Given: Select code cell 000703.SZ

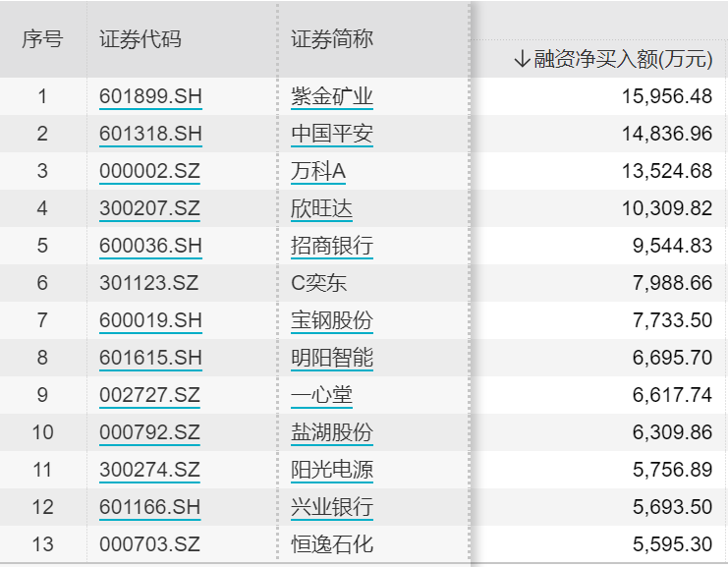Looking at the screenshot, I should tap(149, 544).
